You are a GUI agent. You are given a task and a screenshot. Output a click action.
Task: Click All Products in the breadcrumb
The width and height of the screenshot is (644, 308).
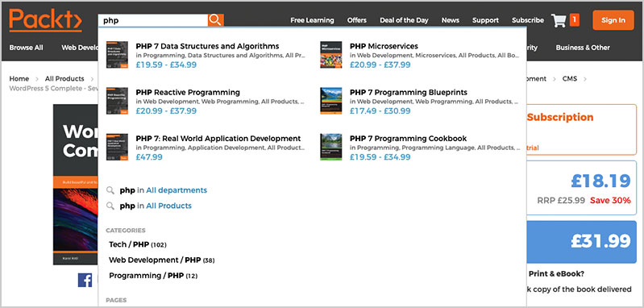64,78
